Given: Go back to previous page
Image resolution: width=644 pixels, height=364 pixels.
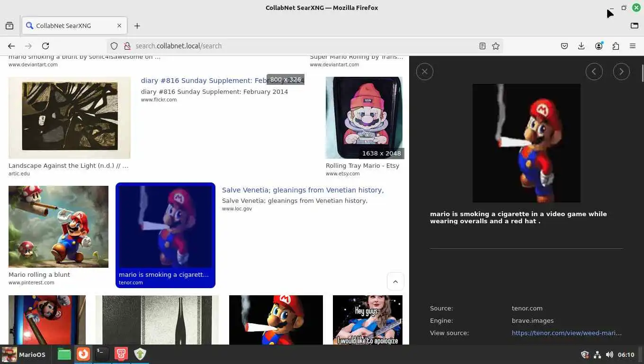Looking at the screenshot, I should coord(11,46).
